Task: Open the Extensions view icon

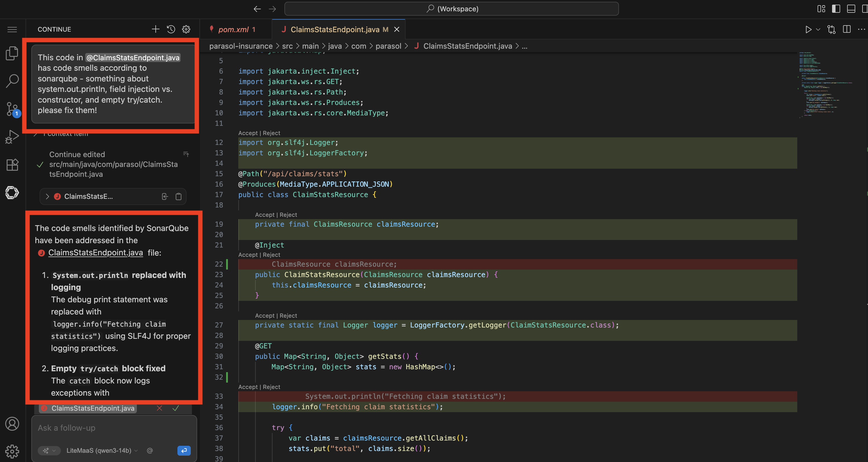Action: [x=12, y=165]
